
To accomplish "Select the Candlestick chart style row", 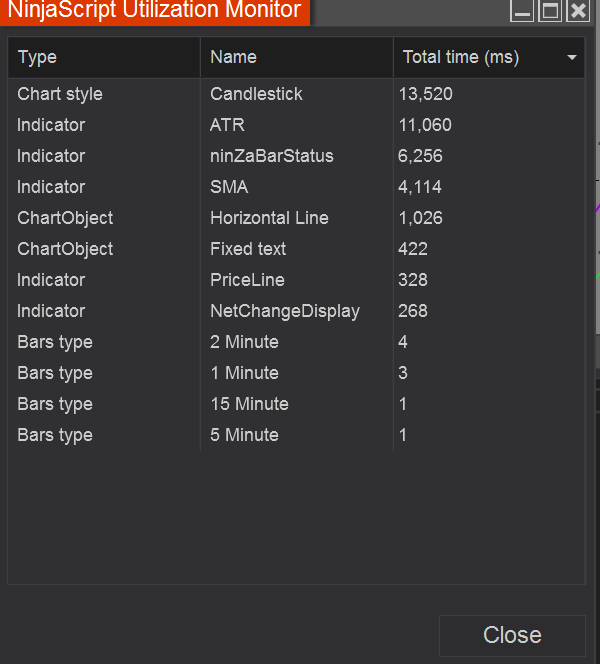I will pos(256,94).
